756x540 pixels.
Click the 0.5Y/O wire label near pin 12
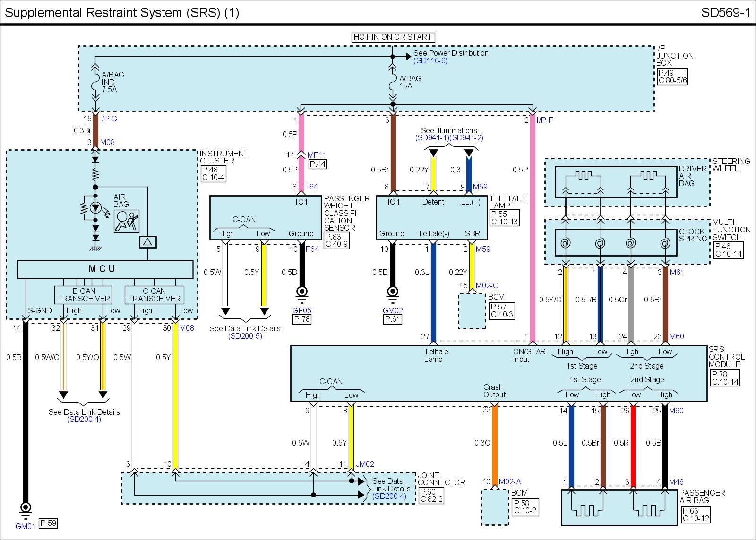[x=550, y=300]
